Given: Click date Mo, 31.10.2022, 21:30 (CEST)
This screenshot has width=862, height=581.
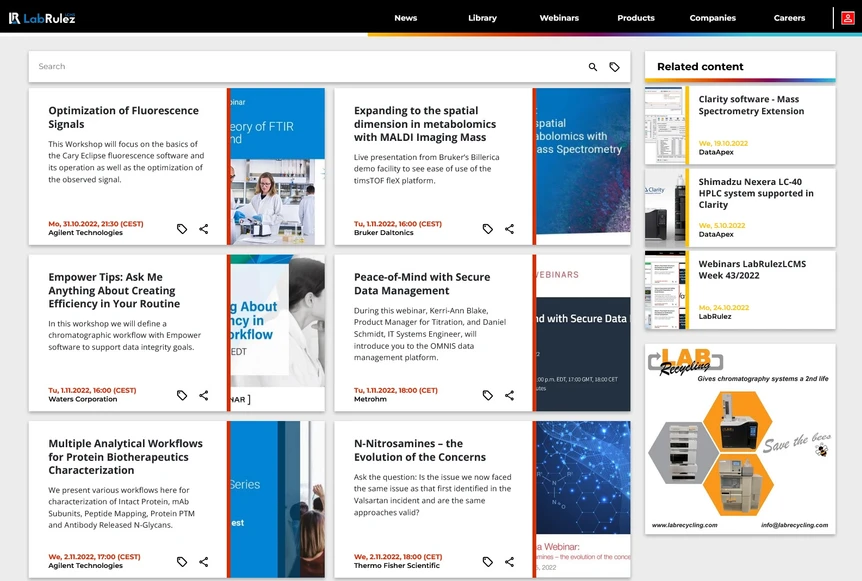Looking at the screenshot, I should 96,224.
